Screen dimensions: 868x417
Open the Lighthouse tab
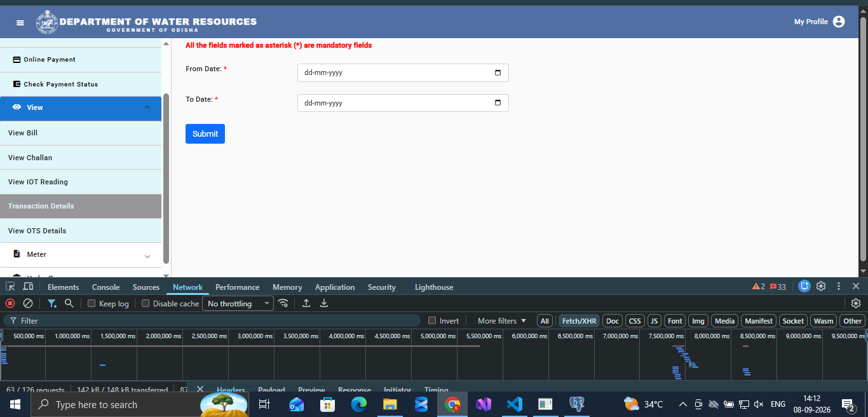point(434,287)
